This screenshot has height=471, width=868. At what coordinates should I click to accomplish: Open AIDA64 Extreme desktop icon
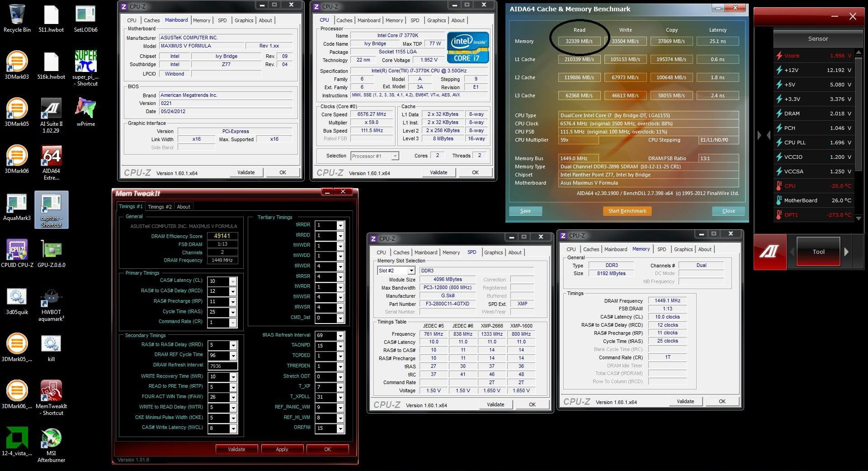coord(51,163)
